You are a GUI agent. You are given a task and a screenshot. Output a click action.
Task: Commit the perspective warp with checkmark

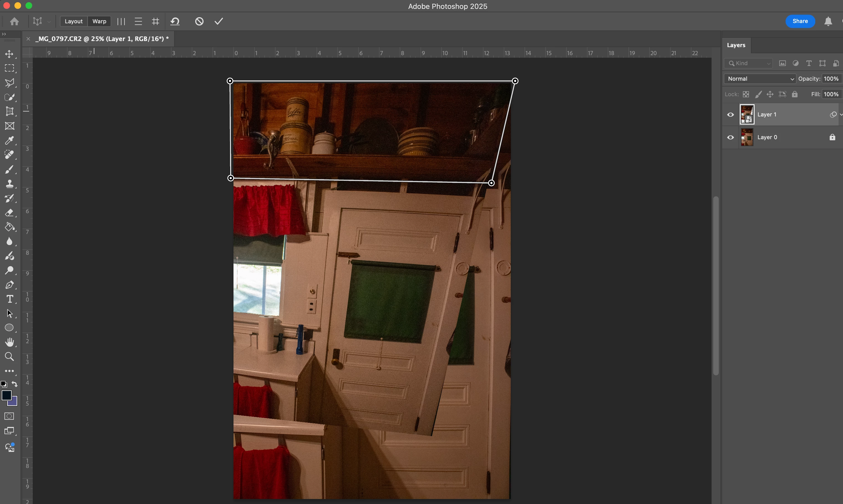219,21
